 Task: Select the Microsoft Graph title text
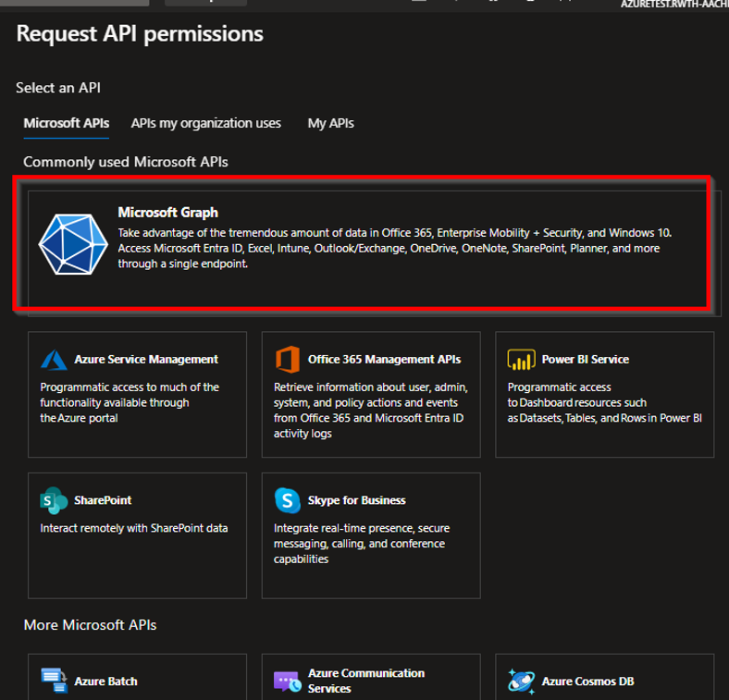point(167,213)
